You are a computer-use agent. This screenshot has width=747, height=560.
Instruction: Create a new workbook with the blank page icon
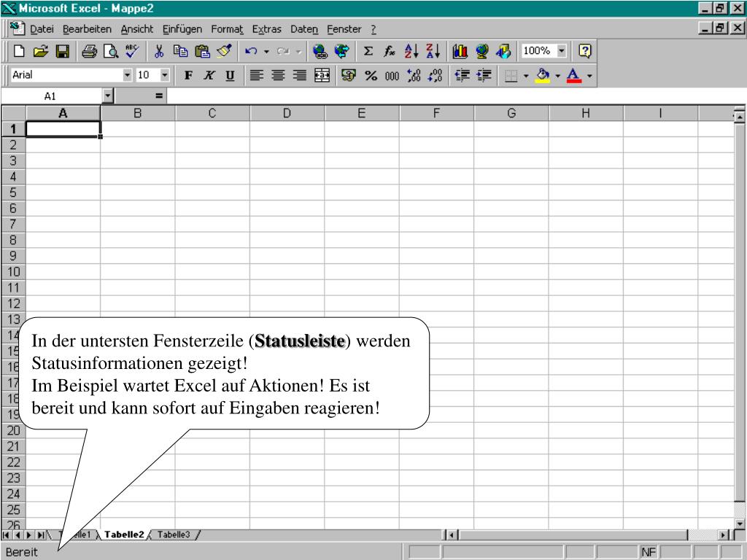[19, 51]
